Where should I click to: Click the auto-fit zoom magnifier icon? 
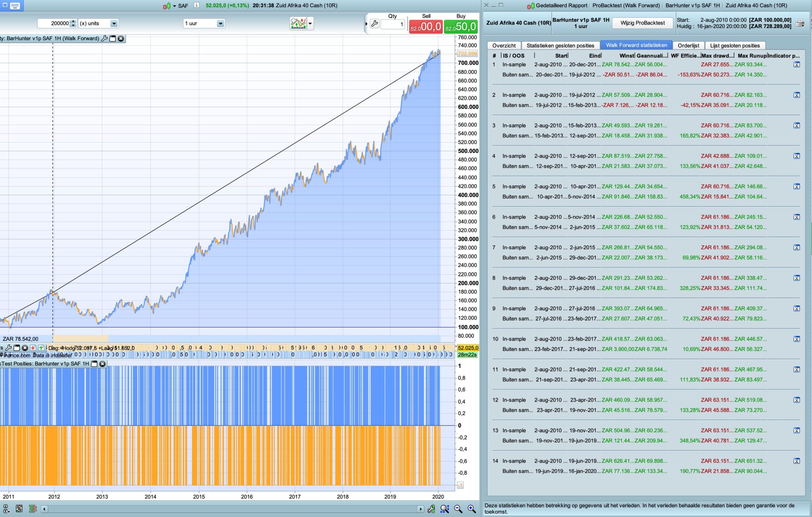444,509
